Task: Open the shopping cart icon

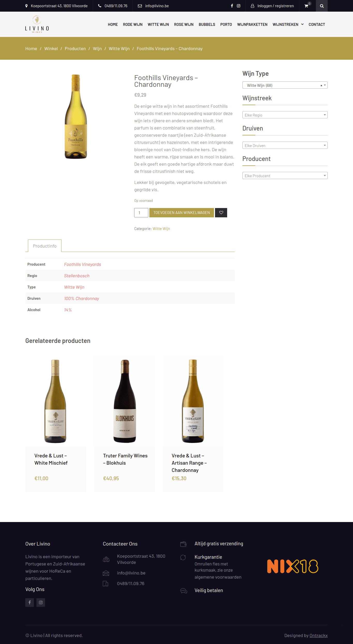Action: 306,6
